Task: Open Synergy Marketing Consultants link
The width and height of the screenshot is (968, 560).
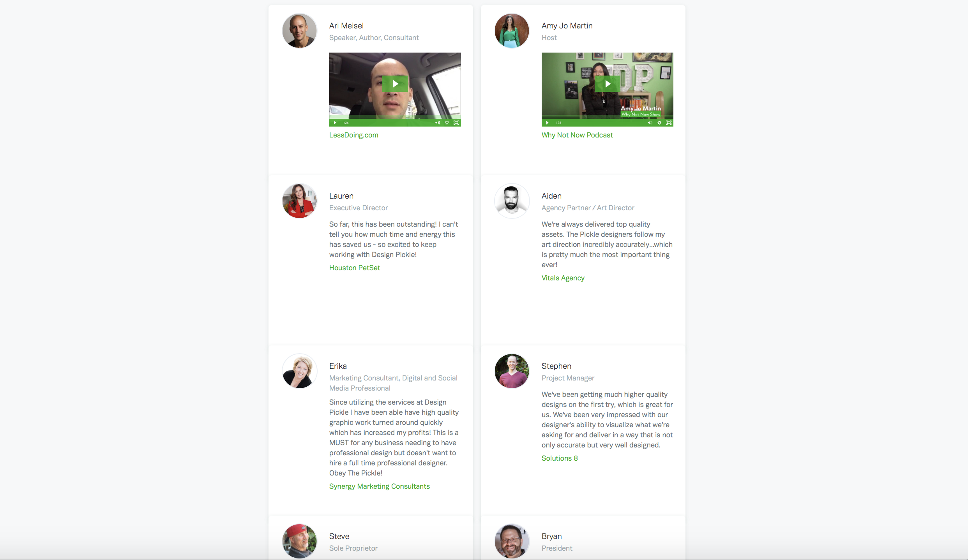Action: [x=380, y=486]
